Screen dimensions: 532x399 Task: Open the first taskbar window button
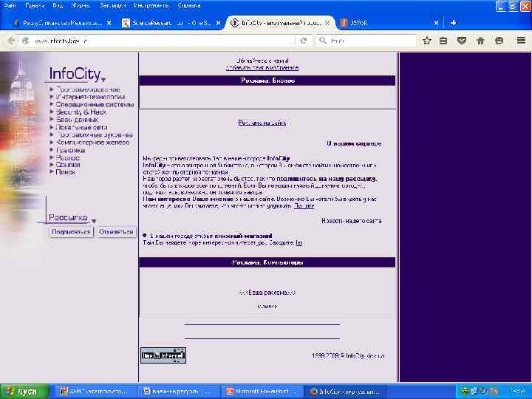(x=96, y=392)
